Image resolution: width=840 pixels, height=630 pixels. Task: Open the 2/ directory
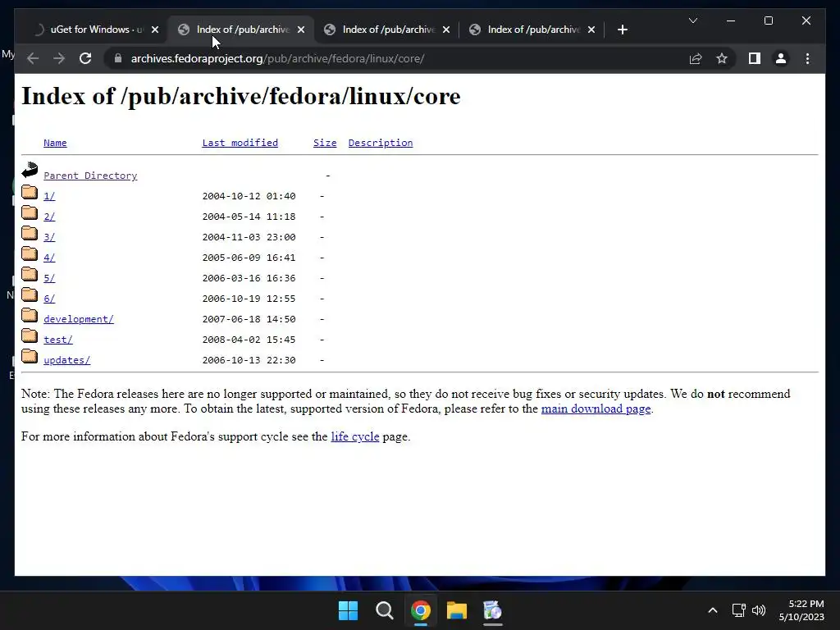pyautogui.click(x=48, y=217)
